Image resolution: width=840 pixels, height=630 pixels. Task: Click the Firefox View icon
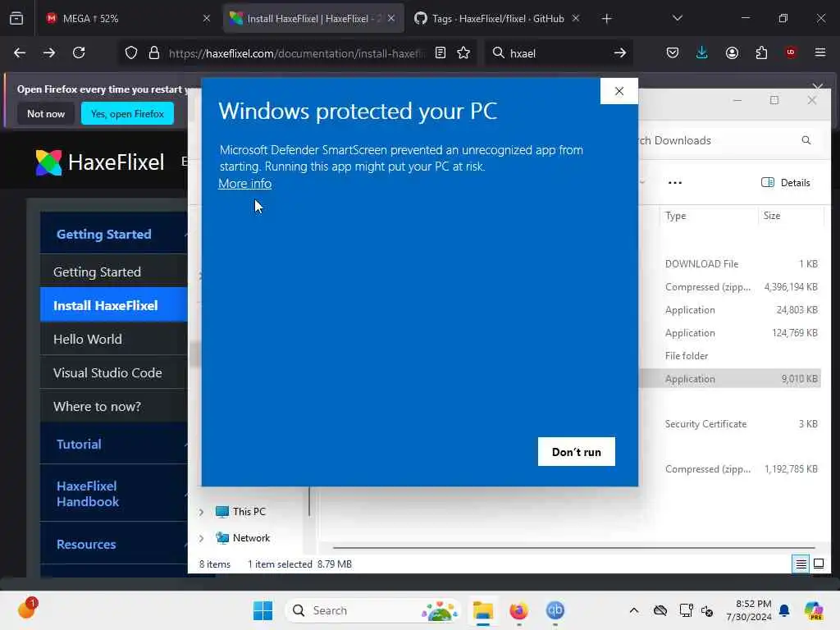click(16, 18)
